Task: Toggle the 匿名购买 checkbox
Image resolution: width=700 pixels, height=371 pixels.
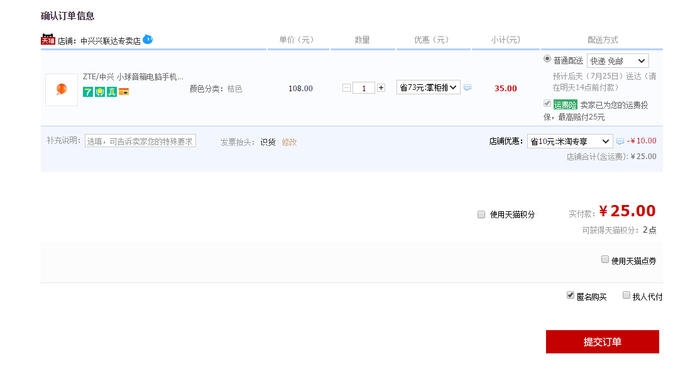Action: coord(570,295)
